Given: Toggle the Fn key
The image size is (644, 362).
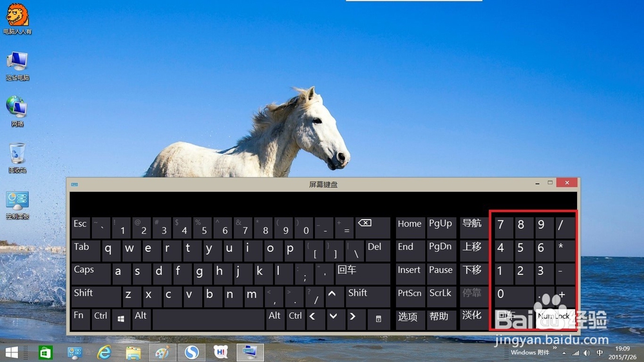Looking at the screenshot, I should pos(80,319).
